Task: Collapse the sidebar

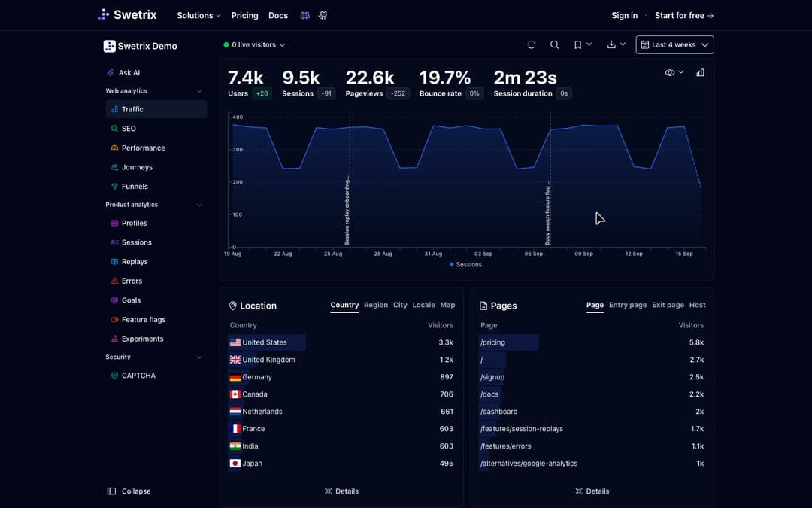Action: [x=129, y=491]
